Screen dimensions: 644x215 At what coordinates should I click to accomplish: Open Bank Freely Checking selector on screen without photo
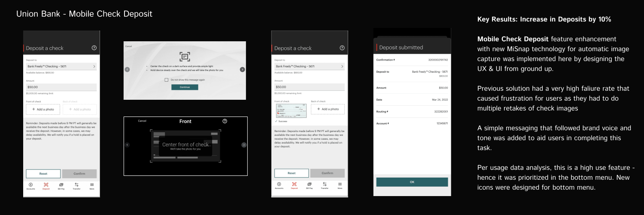pos(61,67)
